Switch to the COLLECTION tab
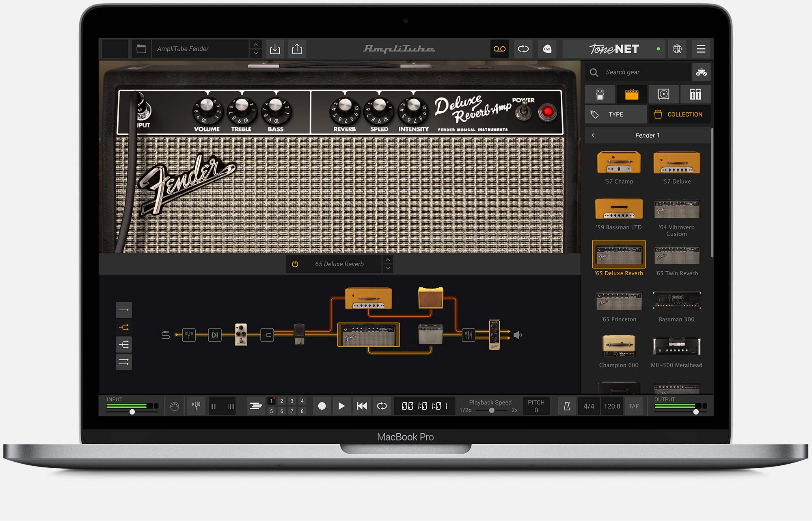The image size is (812, 521). point(680,114)
